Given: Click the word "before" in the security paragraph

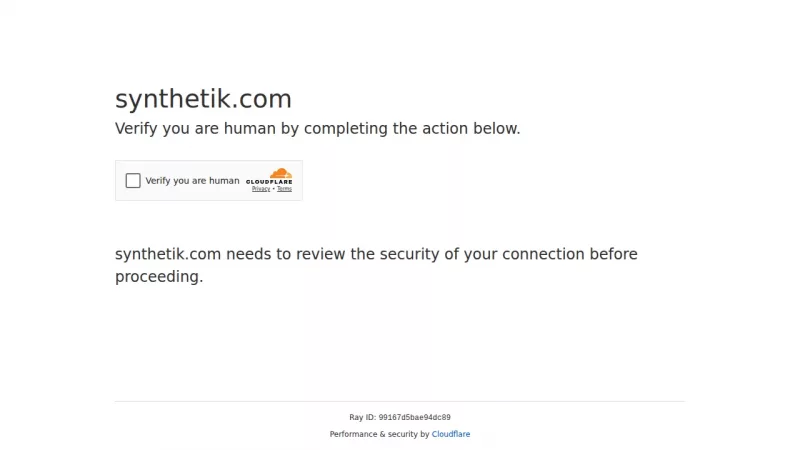Looking at the screenshot, I should click(614, 254).
